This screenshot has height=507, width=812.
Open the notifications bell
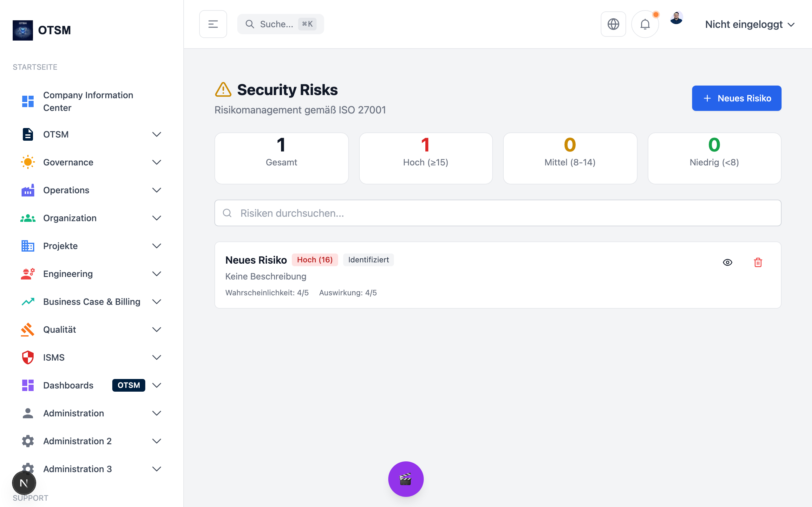pyautogui.click(x=645, y=24)
